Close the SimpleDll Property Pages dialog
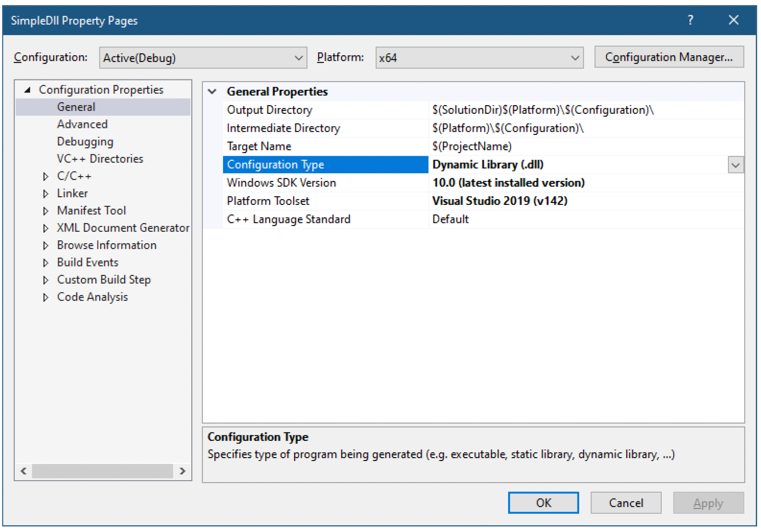 tap(734, 20)
